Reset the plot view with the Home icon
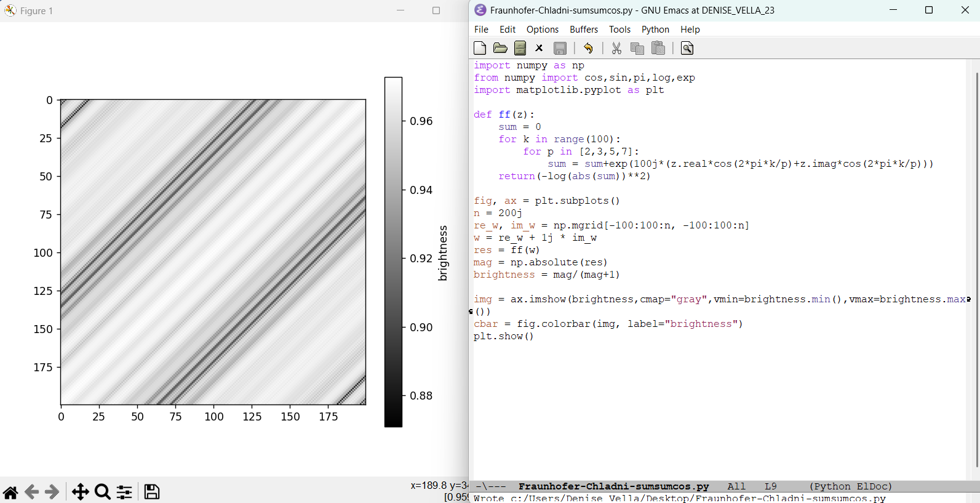980x503 pixels. coord(10,491)
